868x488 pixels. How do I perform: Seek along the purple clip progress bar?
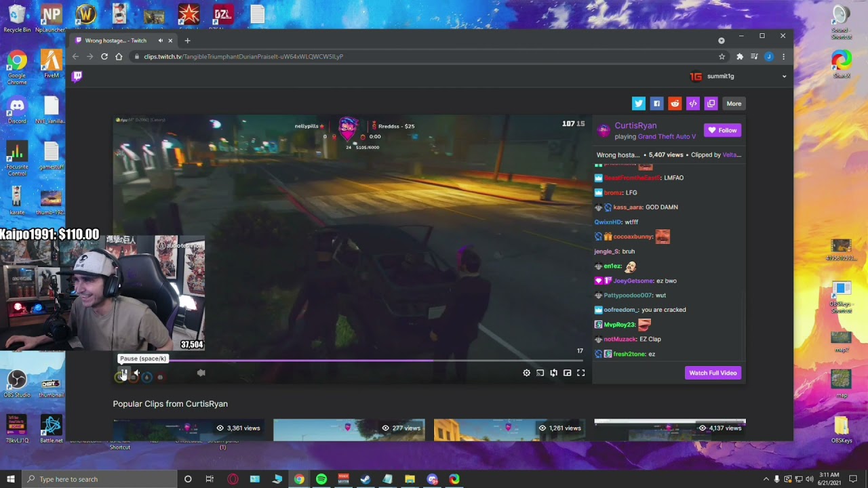pyautogui.click(x=349, y=361)
